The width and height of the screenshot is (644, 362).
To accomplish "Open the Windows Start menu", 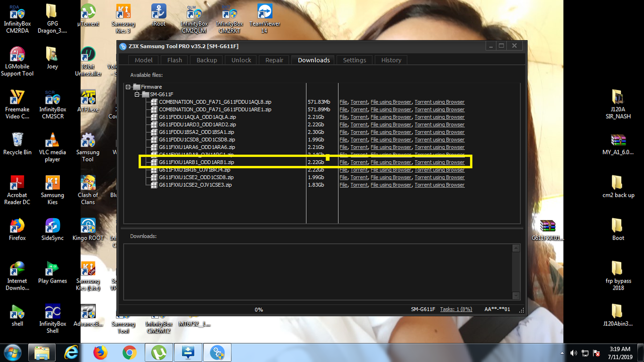I will tap(12, 352).
